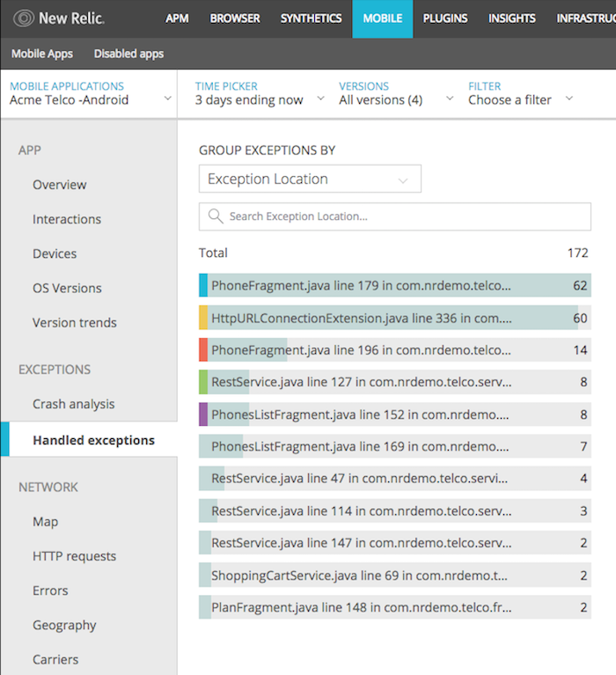
Task: Select the Mobile tab
Action: tap(382, 18)
